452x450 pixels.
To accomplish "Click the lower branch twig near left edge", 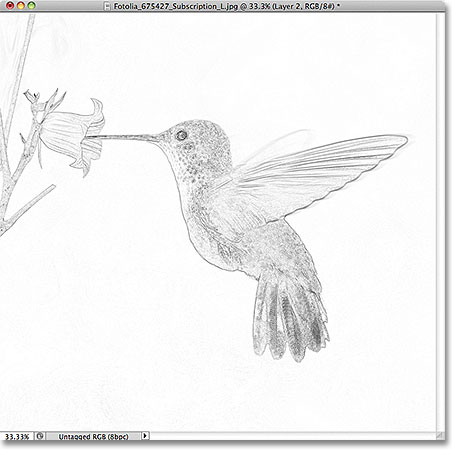I will (x=28, y=206).
